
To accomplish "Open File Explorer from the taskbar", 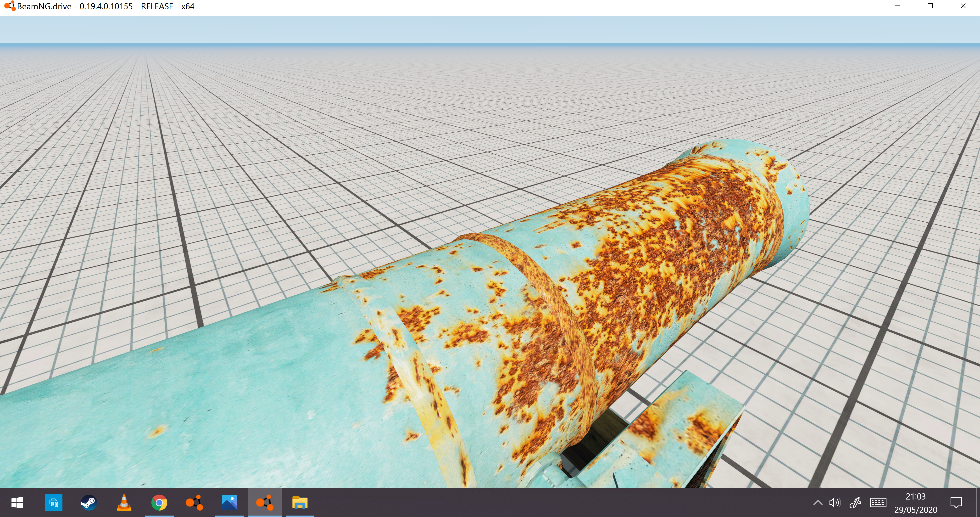I will tap(300, 503).
